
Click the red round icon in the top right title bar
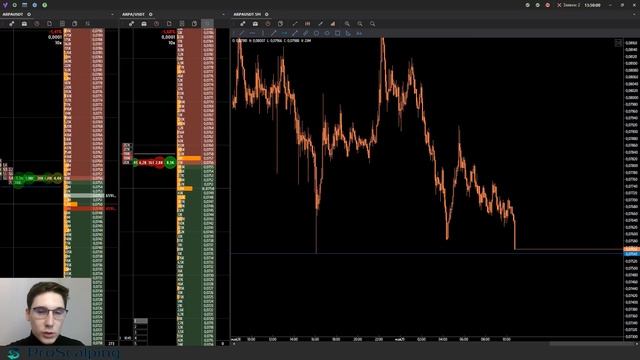coord(548,5)
